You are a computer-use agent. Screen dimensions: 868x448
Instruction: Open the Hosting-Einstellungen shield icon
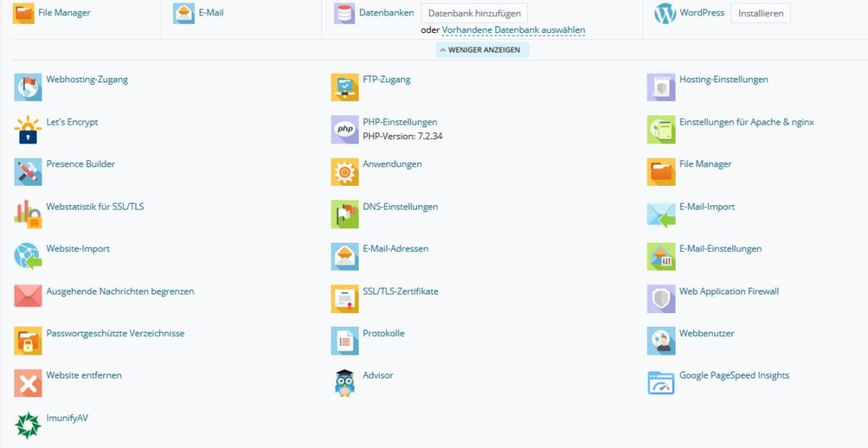(x=661, y=87)
